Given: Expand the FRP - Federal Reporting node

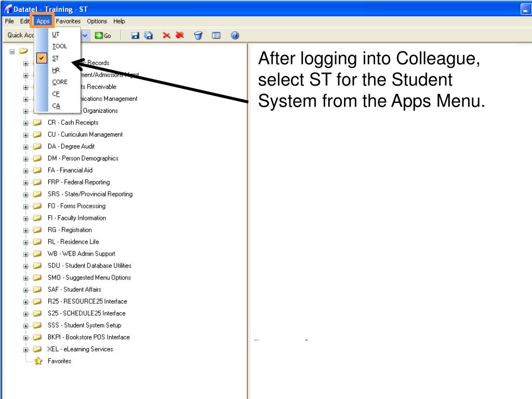Looking at the screenshot, I should click(26, 182).
